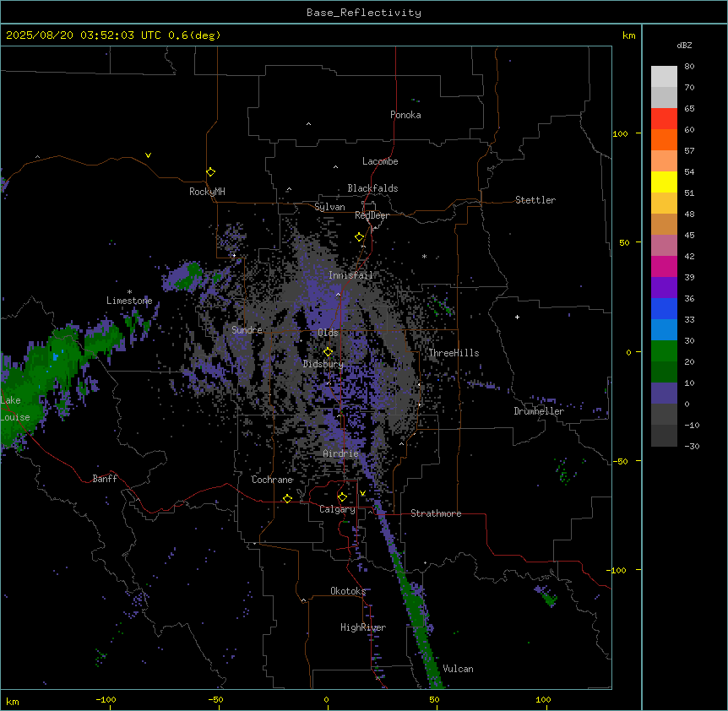Click the Innisfail city label

pos(350,275)
